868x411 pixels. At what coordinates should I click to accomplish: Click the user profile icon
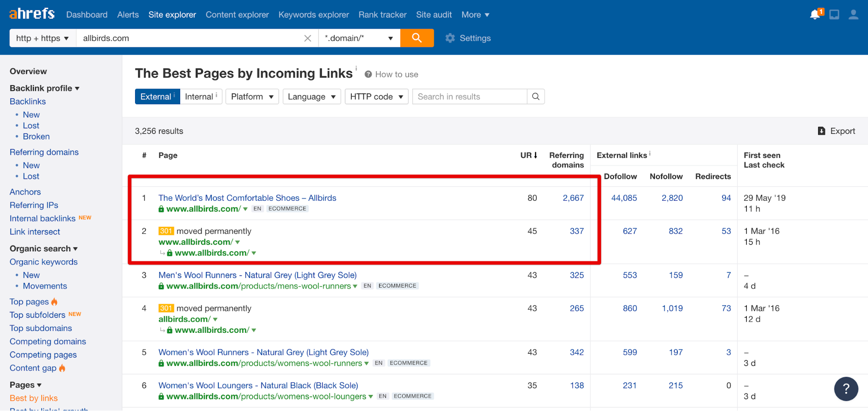click(x=853, y=15)
